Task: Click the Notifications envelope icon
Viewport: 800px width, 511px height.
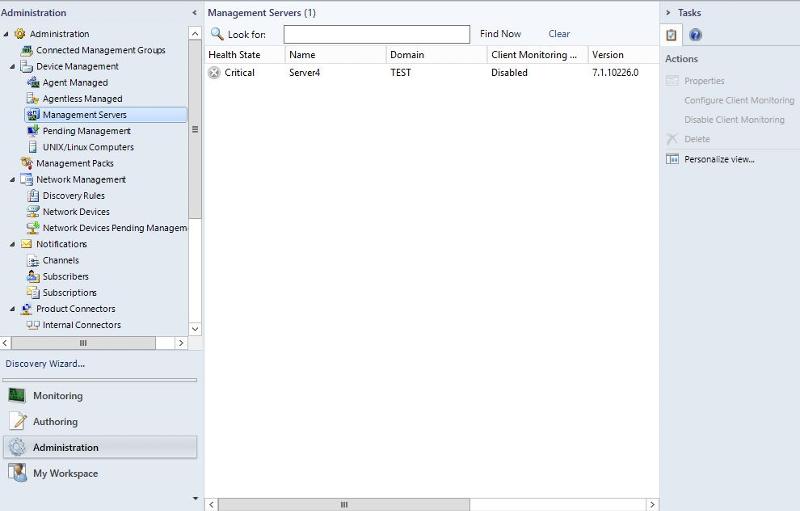Action: 26,244
